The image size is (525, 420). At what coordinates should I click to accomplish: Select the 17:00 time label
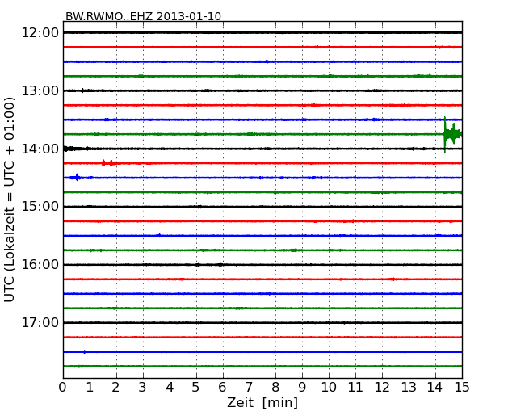(x=40, y=322)
